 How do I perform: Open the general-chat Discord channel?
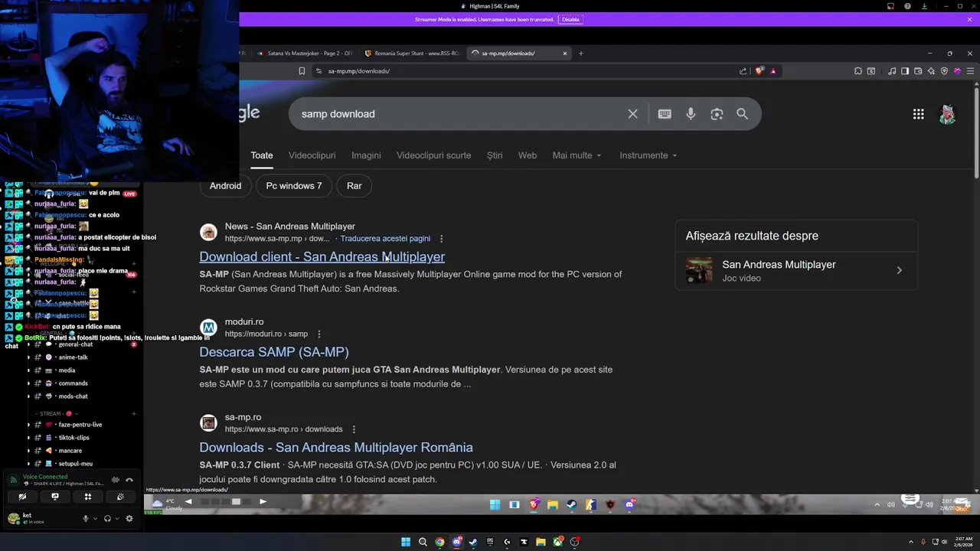pos(75,344)
